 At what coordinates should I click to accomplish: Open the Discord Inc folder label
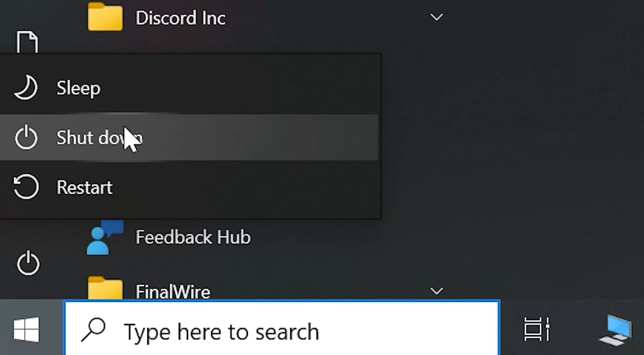point(180,18)
